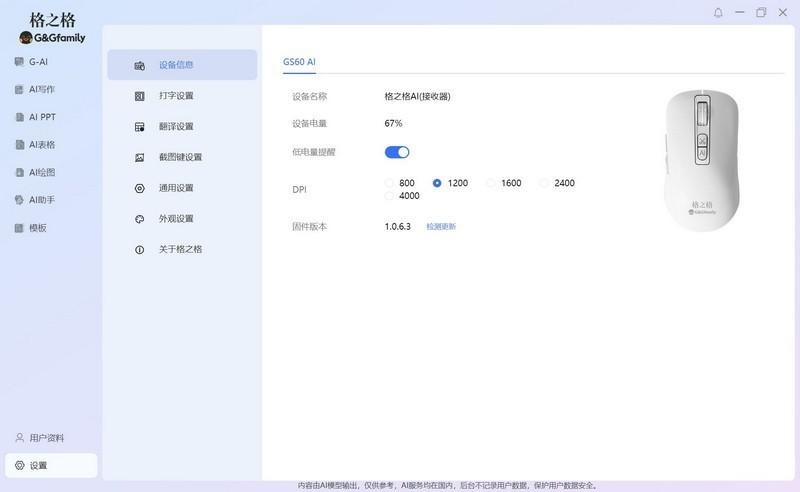Screen dimensions: 800x492
Task: Click the 设备信息 device icon
Action: [x=139, y=65]
